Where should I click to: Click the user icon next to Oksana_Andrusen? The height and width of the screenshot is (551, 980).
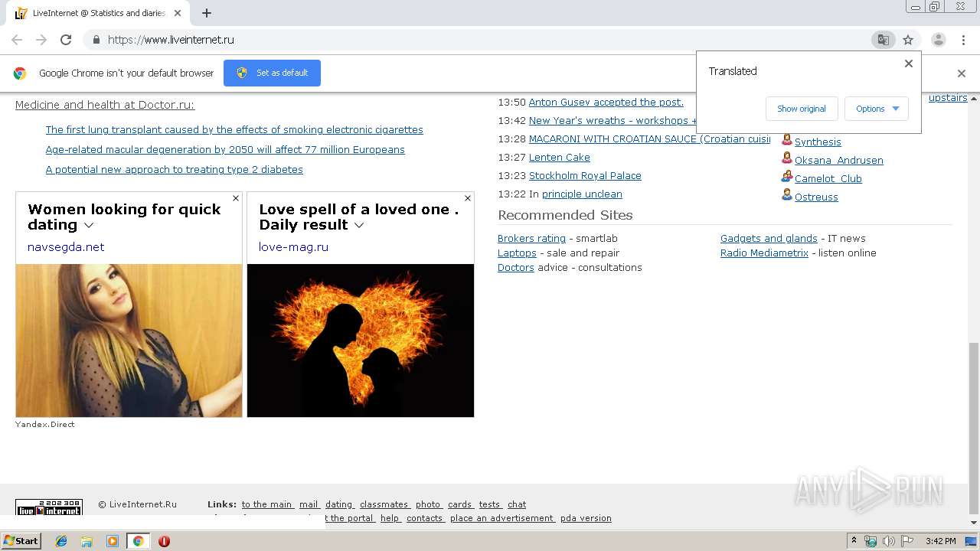click(x=786, y=159)
